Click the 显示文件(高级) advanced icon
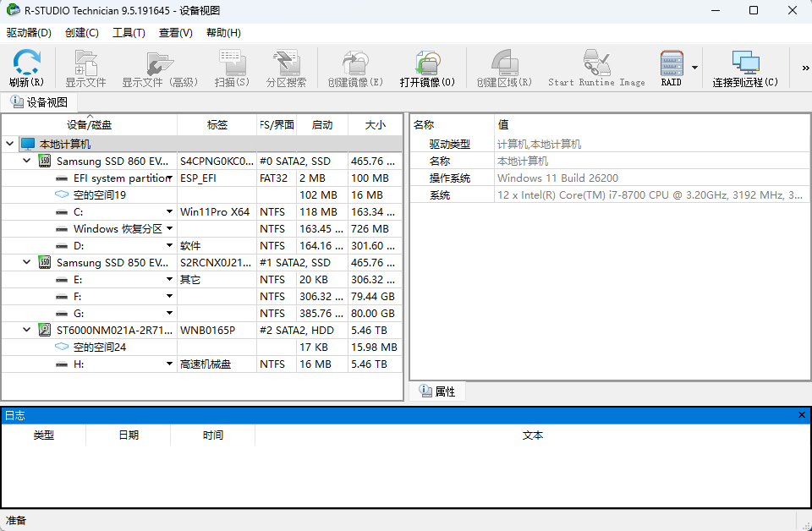812x531 pixels. click(160, 68)
